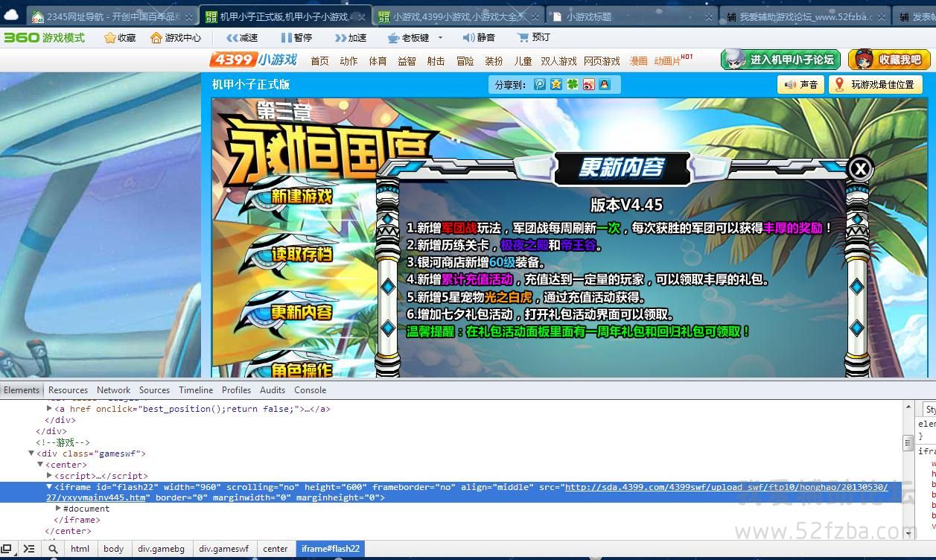This screenshot has height=560, width=936.
Task: Switch to the 我爱辅助游戏论坛 browser tab
Action: pyautogui.click(x=806, y=16)
